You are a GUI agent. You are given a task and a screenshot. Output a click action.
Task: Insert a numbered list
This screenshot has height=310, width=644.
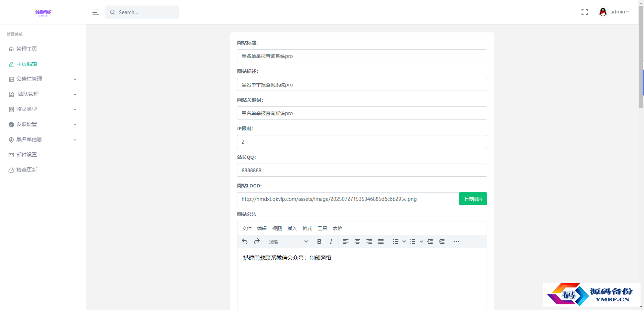pos(413,241)
